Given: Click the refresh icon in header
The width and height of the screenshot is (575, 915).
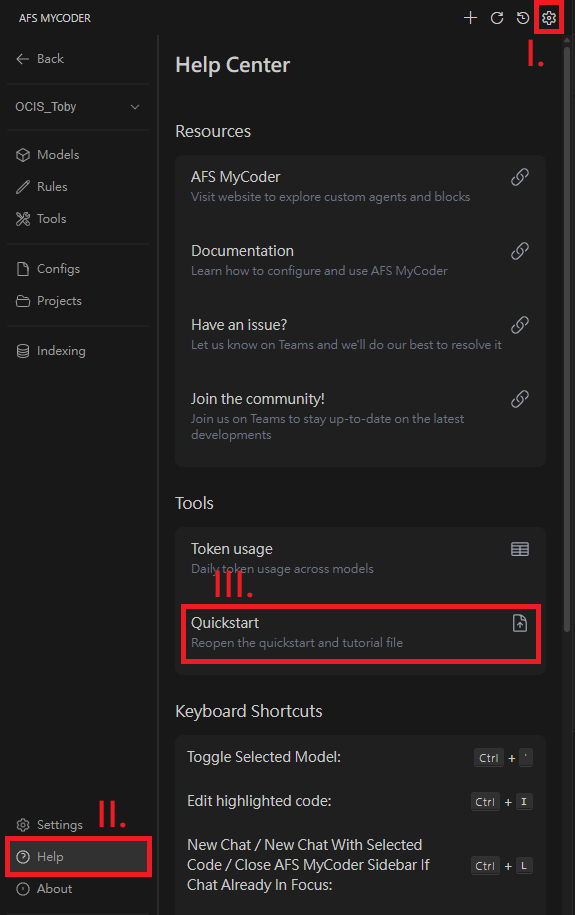Looking at the screenshot, I should pos(497,18).
